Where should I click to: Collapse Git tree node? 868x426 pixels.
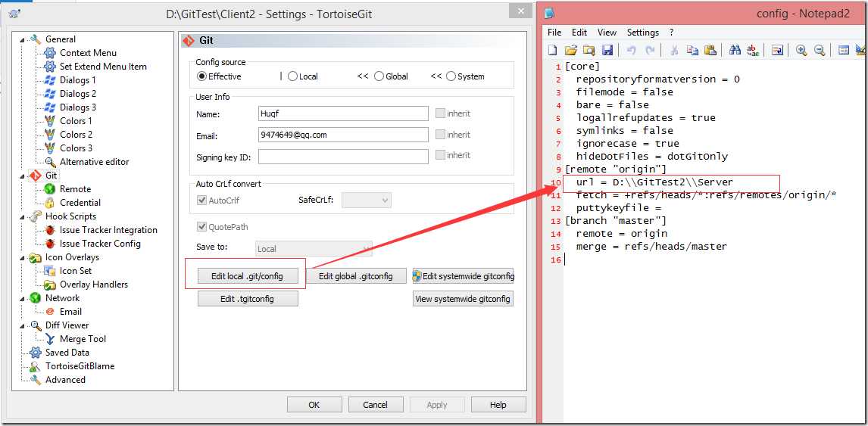click(23, 176)
